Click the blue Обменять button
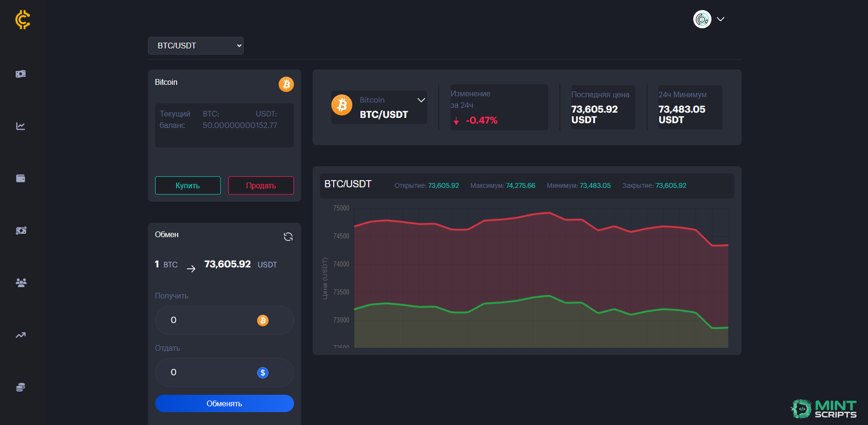The height and width of the screenshot is (425, 868). click(225, 403)
